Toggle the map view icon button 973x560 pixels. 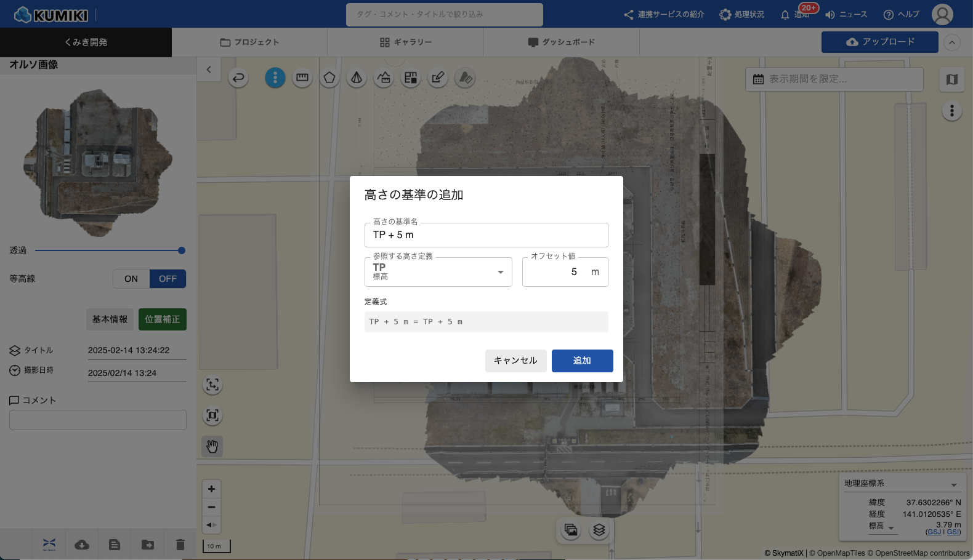point(951,79)
